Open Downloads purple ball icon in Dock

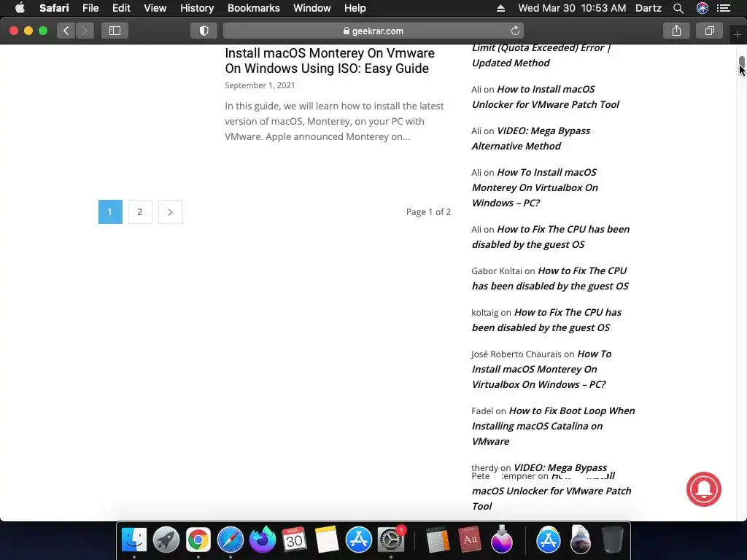click(x=502, y=540)
